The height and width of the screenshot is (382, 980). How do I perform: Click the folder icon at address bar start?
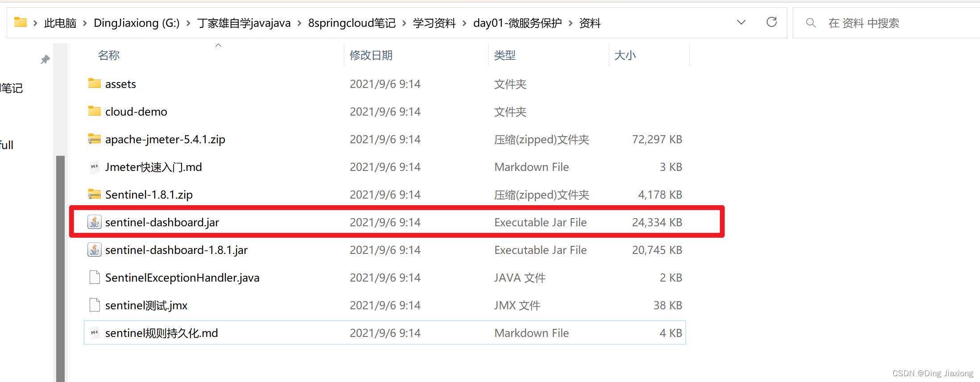[x=21, y=22]
